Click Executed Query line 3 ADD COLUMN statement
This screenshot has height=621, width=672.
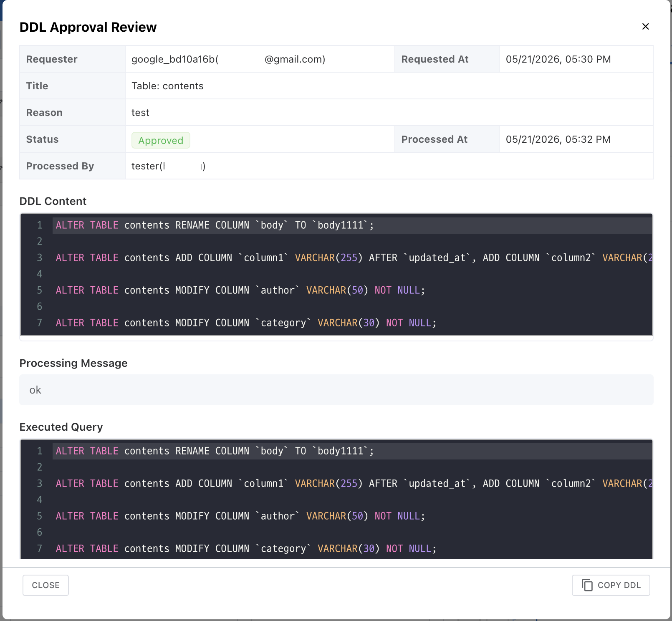354,484
